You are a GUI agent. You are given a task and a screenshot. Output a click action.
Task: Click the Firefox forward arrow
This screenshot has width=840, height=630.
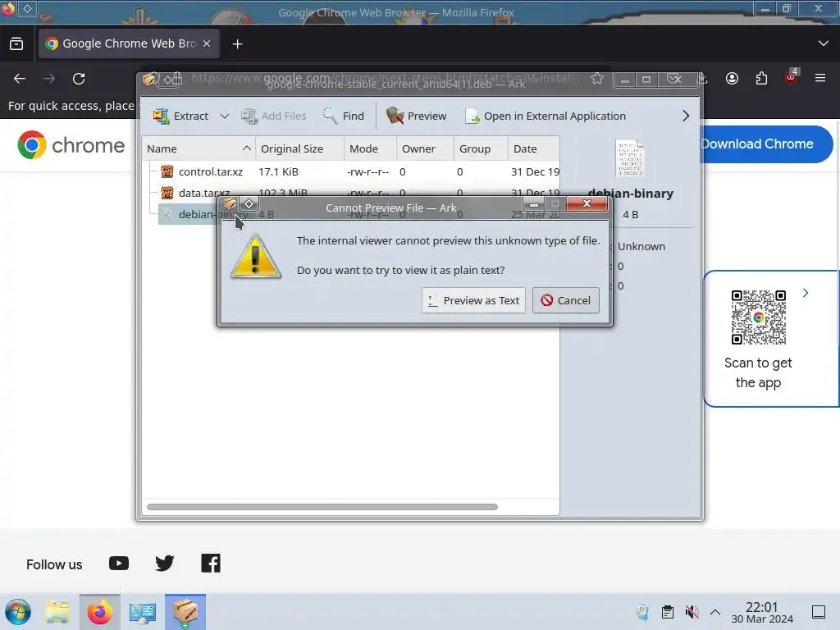(49, 79)
